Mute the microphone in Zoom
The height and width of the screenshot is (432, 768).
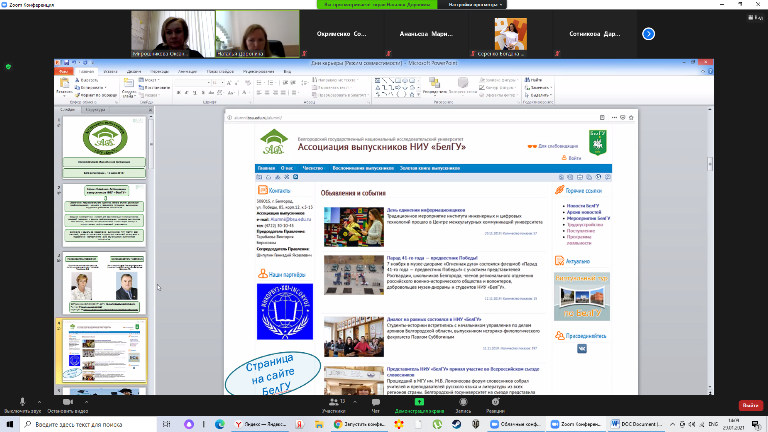tap(22, 403)
